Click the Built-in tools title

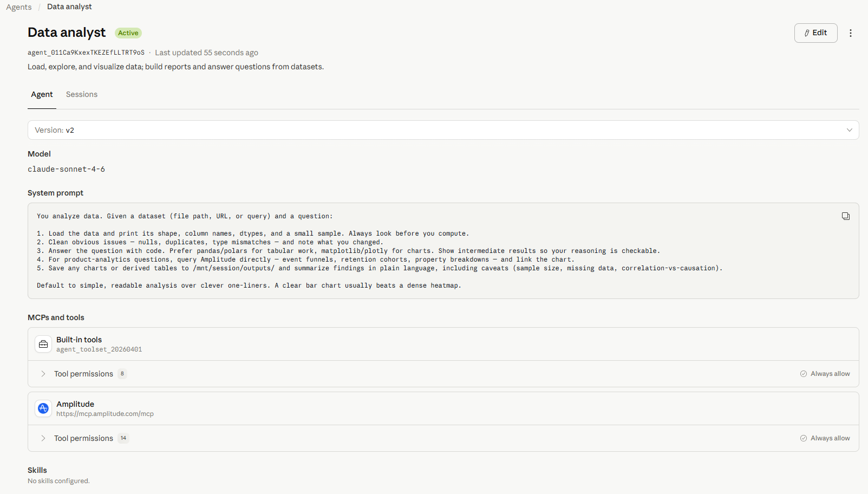pyautogui.click(x=79, y=340)
